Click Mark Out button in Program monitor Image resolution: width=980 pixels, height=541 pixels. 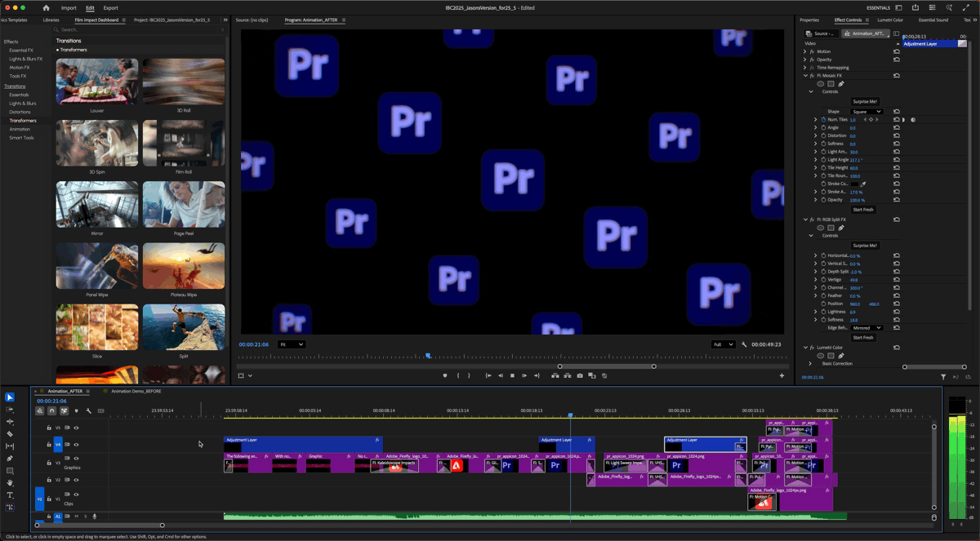tap(469, 375)
